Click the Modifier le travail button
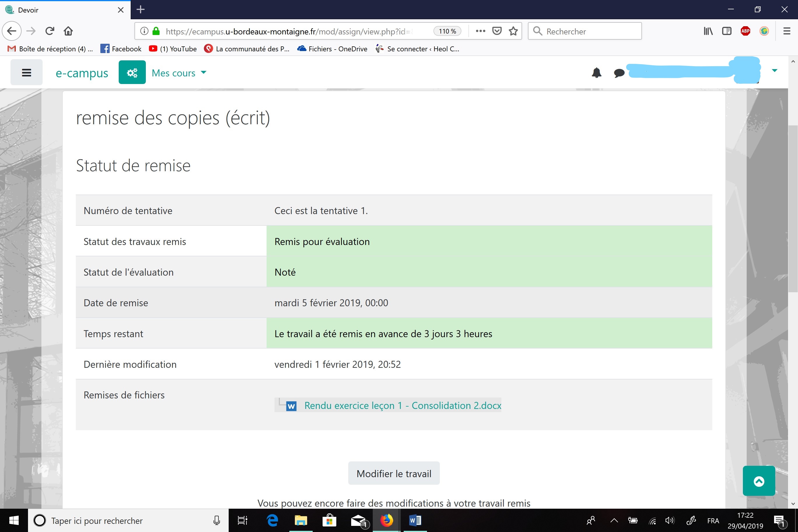Viewport: 798px width, 532px height. [393, 473]
